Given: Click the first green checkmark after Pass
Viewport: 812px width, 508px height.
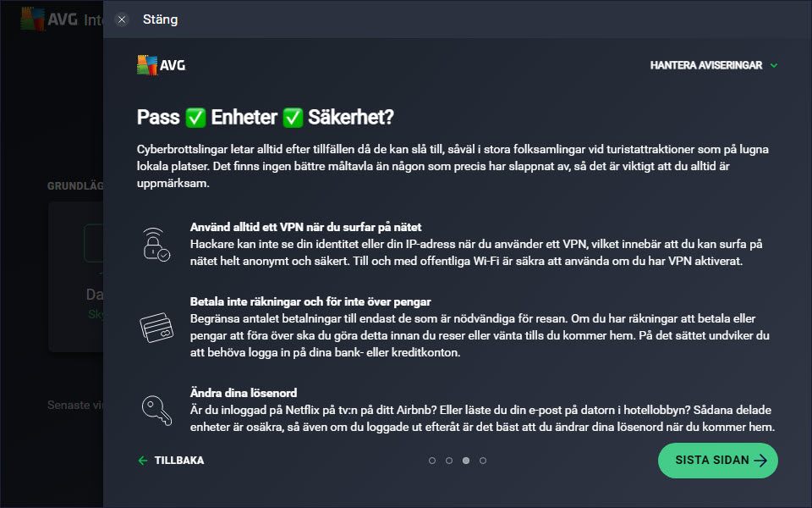Looking at the screenshot, I should click(195, 118).
